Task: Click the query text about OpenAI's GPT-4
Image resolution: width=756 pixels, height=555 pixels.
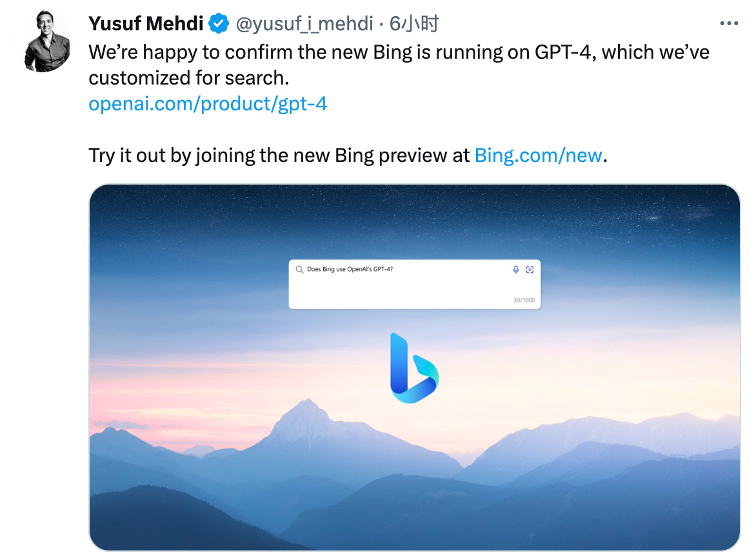Action: [x=350, y=270]
